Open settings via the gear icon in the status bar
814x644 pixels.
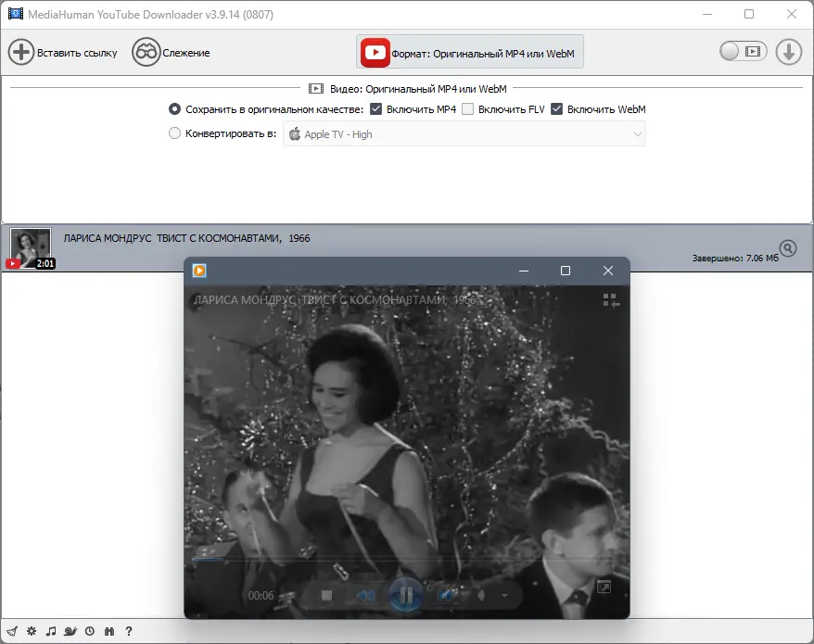point(32,631)
